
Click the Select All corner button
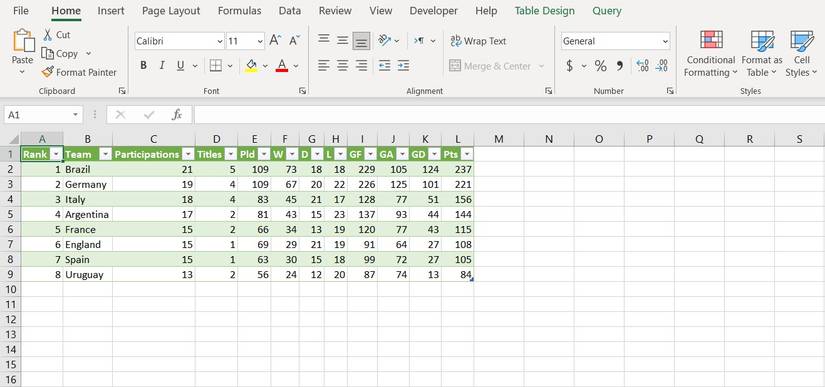coord(11,139)
